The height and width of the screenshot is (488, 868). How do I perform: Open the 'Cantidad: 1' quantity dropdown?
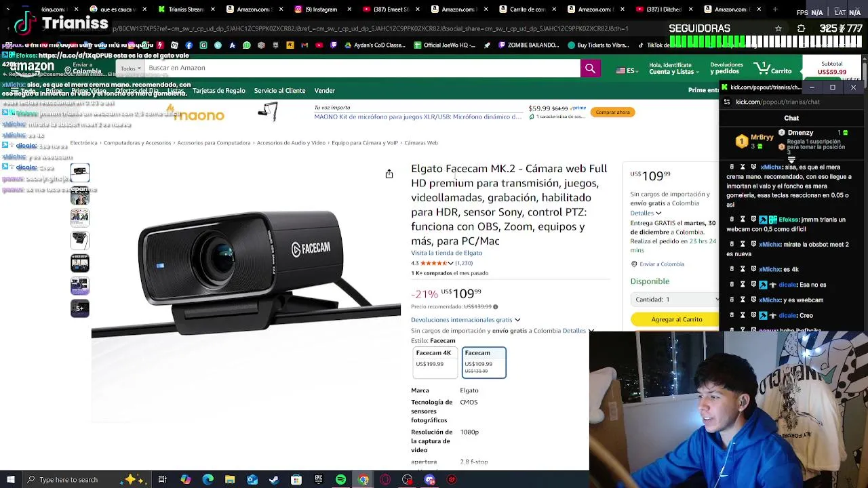pos(675,299)
